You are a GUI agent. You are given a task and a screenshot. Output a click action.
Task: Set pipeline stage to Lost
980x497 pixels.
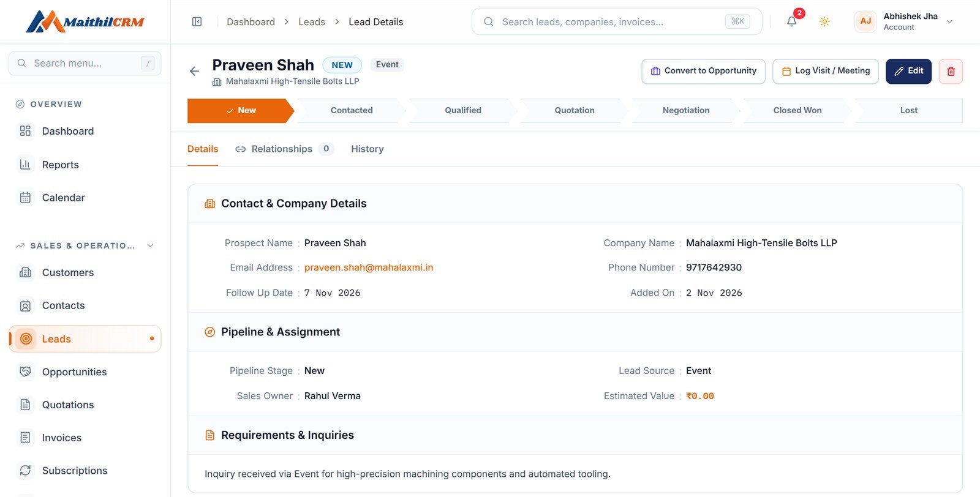[x=909, y=111]
